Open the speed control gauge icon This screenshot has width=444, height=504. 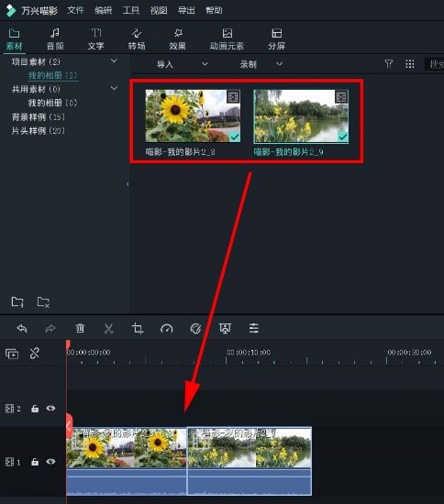coord(167,328)
